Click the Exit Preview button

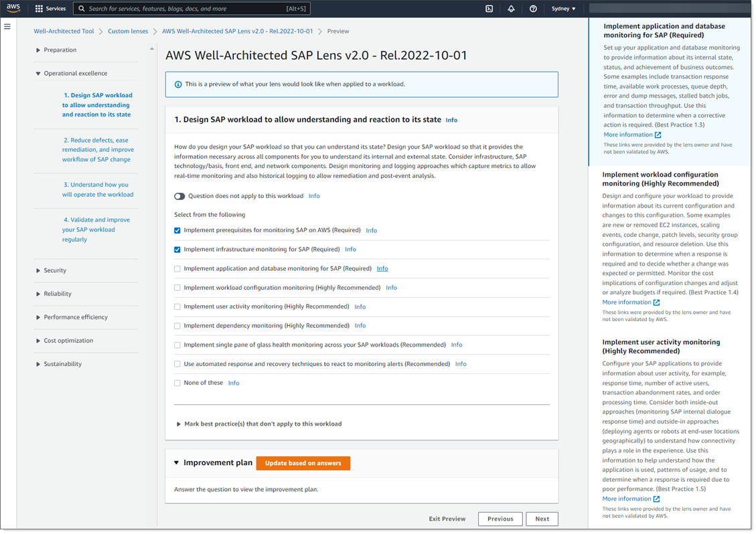point(447,519)
